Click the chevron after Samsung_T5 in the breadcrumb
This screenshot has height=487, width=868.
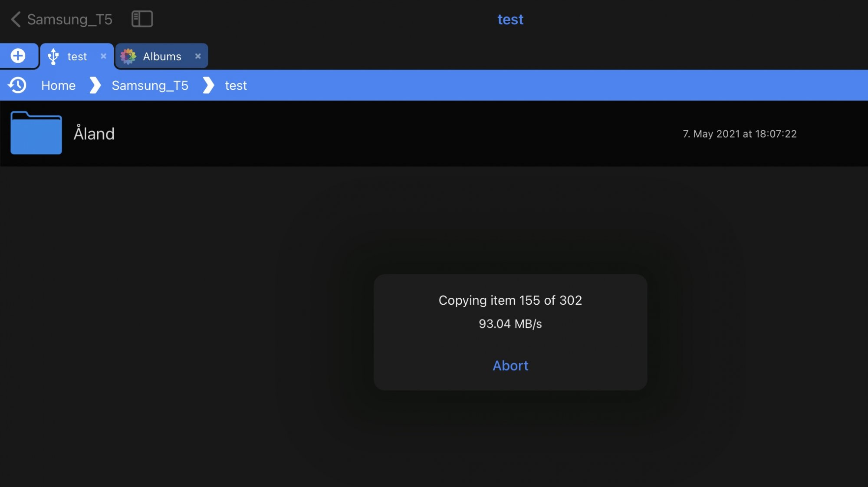(x=208, y=85)
